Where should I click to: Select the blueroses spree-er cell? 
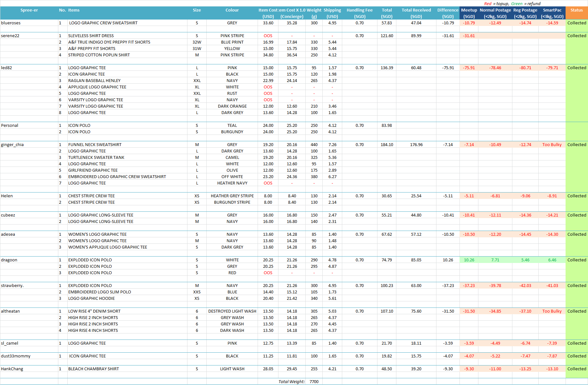[x=29, y=23]
